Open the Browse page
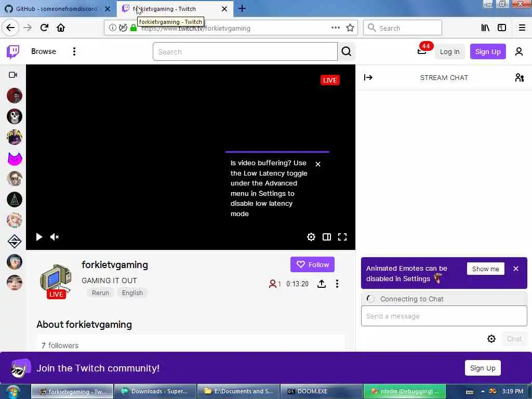 (x=44, y=51)
